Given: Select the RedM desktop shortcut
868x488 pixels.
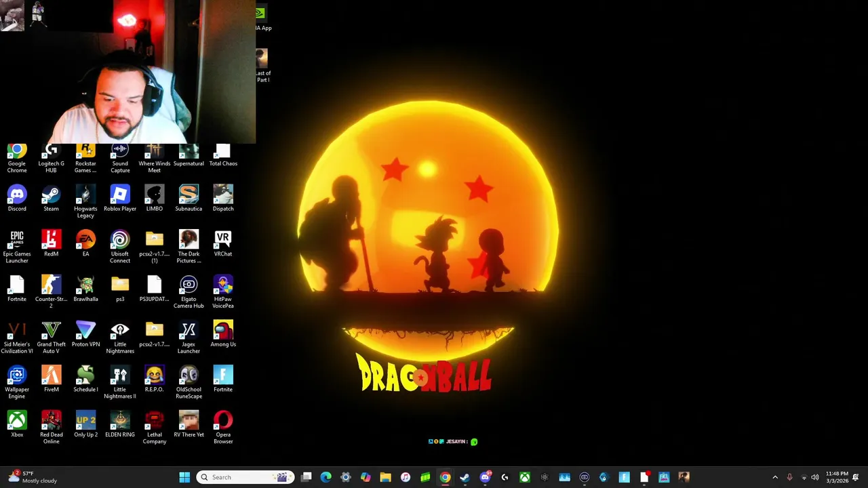Looking at the screenshot, I should [51, 243].
